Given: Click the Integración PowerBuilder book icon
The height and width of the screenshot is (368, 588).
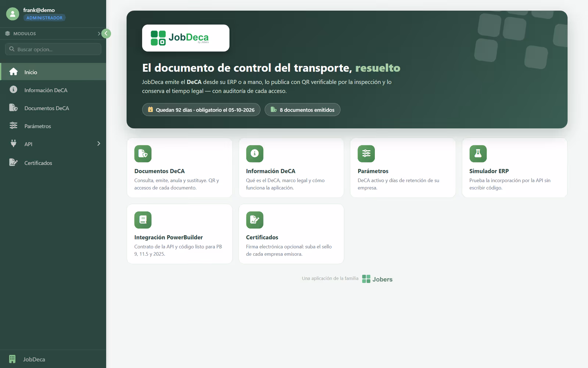Looking at the screenshot, I should 143,220.
